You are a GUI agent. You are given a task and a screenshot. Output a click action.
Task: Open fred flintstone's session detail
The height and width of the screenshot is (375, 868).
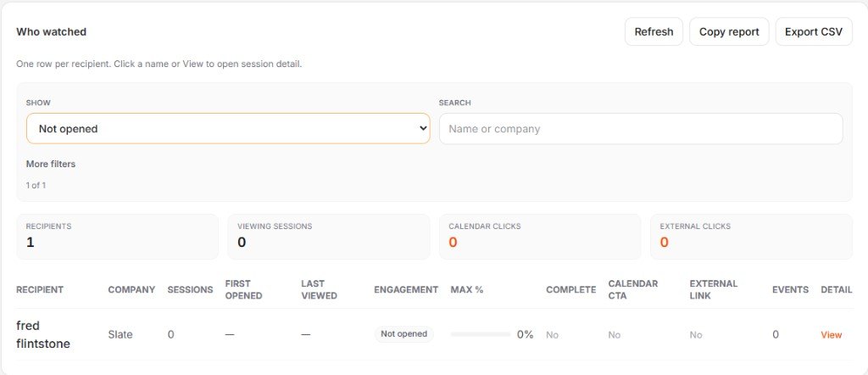pyautogui.click(x=43, y=334)
